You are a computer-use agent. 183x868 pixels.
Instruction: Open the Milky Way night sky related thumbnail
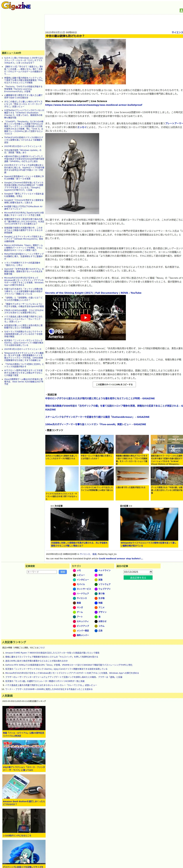[x=62, y=444]
